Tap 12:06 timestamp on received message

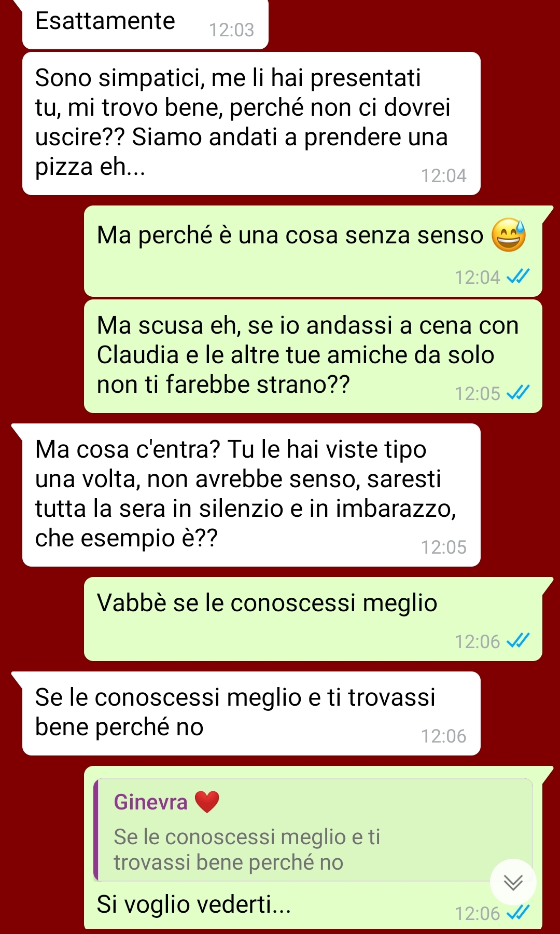443,736
